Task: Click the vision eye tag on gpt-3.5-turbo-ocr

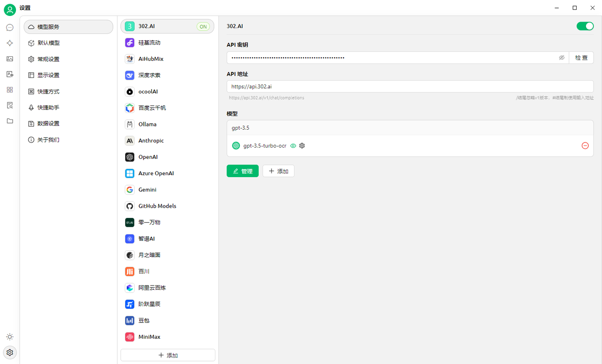Action: point(293,146)
